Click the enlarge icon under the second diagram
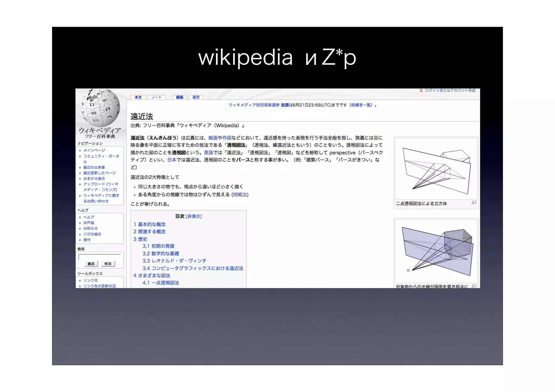 (x=474, y=286)
